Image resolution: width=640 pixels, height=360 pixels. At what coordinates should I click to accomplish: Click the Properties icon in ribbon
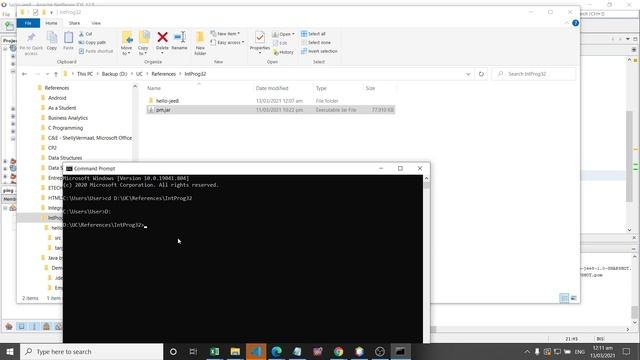(x=260, y=42)
